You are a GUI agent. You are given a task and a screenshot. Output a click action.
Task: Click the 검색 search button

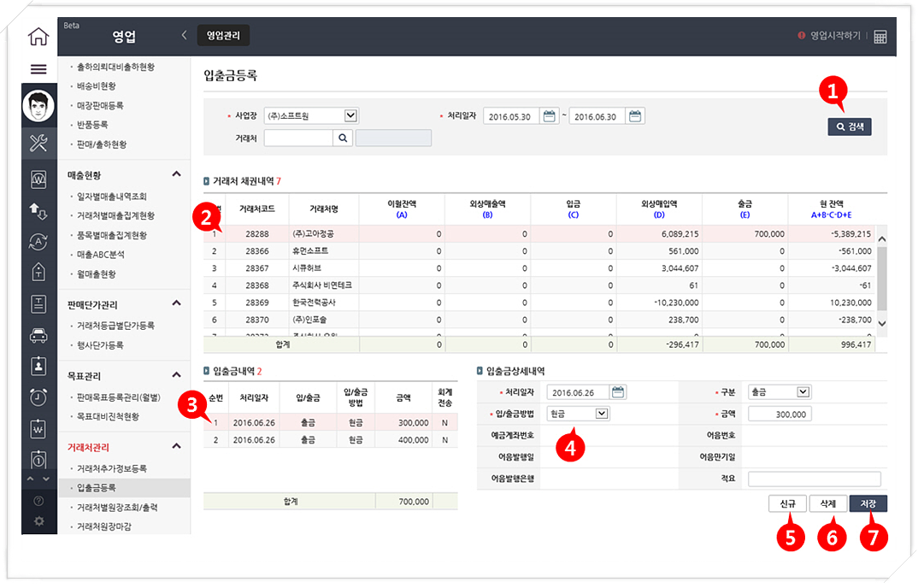(x=850, y=126)
